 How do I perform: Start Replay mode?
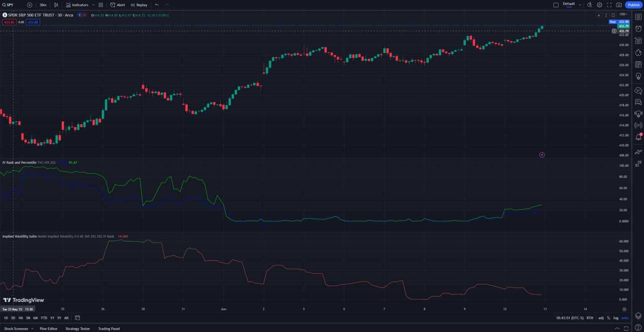(138, 5)
